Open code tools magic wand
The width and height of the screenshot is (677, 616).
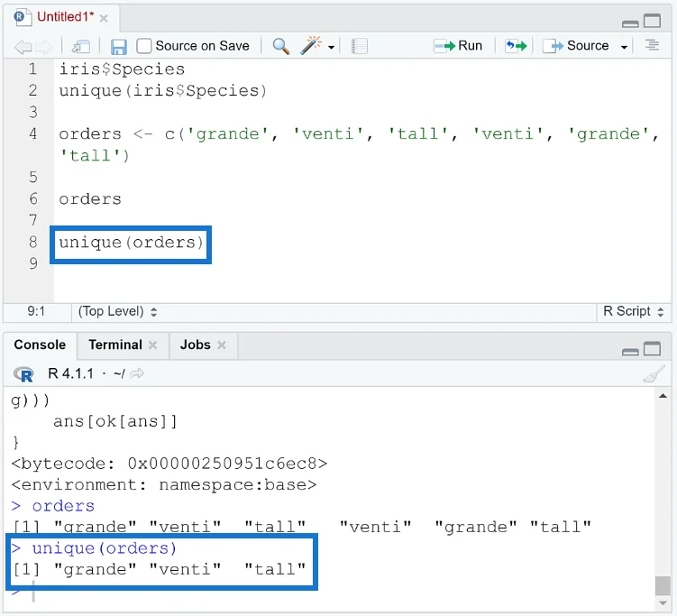[311, 45]
